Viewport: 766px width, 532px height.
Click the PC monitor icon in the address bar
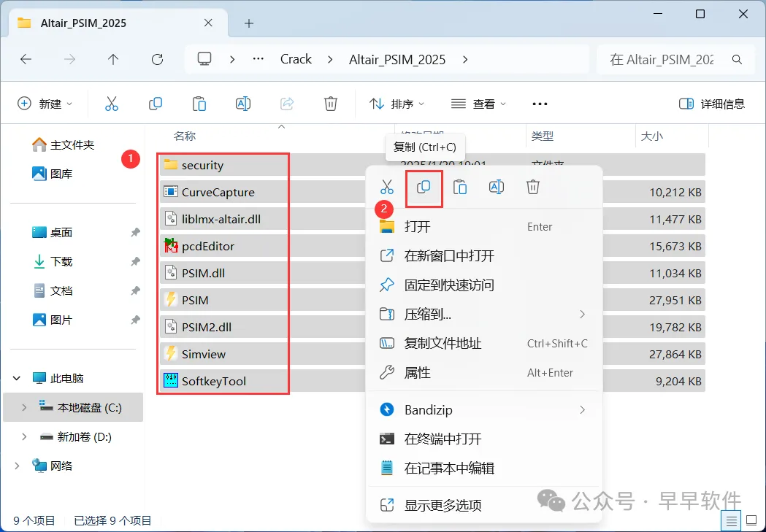(x=204, y=59)
